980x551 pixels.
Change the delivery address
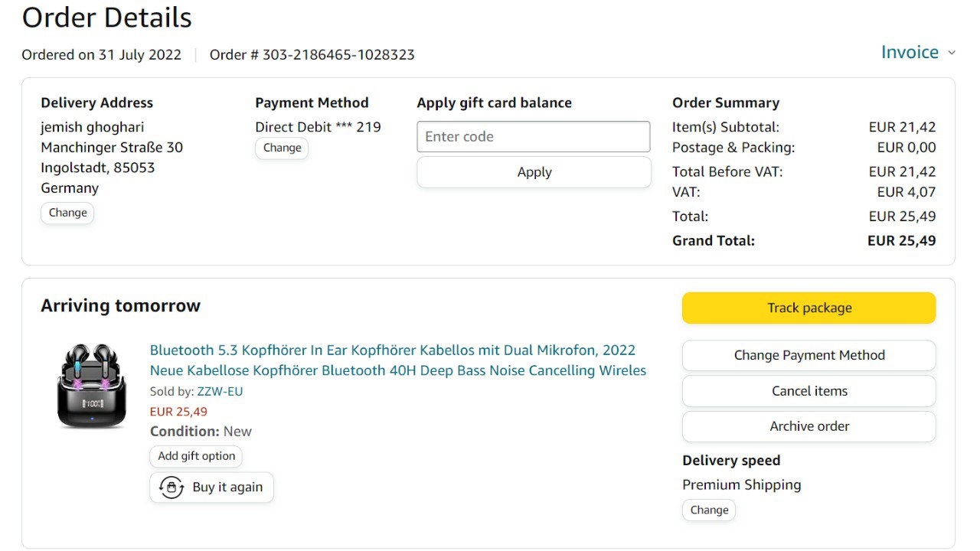point(67,213)
